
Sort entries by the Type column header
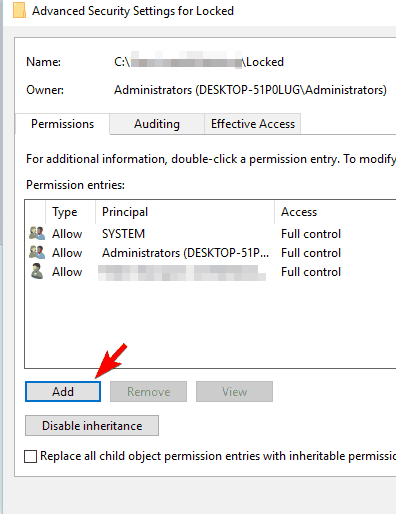[70, 212]
